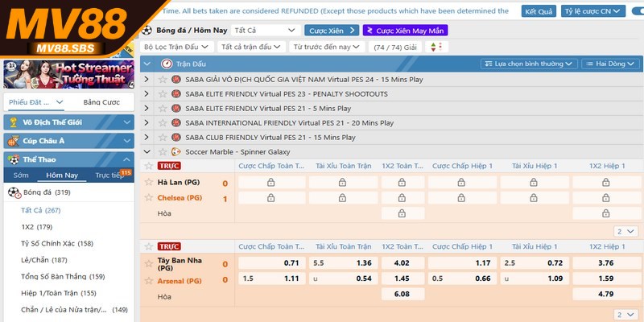Click the Soccer Marble league icon
Screen dimensions: 644x322
click(176, 151)
